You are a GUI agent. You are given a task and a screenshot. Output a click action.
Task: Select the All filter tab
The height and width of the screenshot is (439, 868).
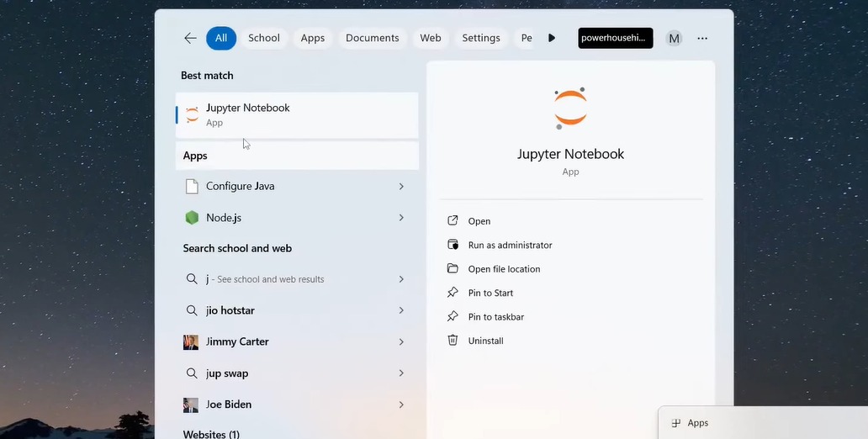[221, 38]
